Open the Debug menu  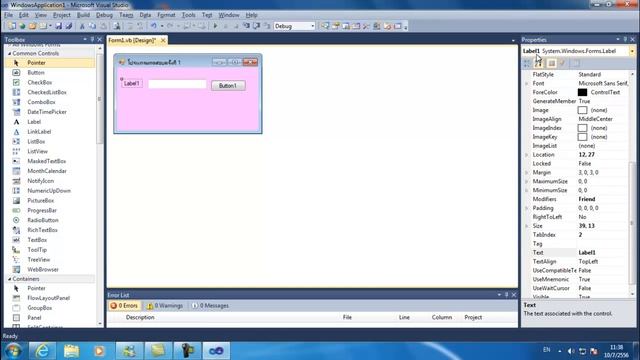(x=104, y=15)
